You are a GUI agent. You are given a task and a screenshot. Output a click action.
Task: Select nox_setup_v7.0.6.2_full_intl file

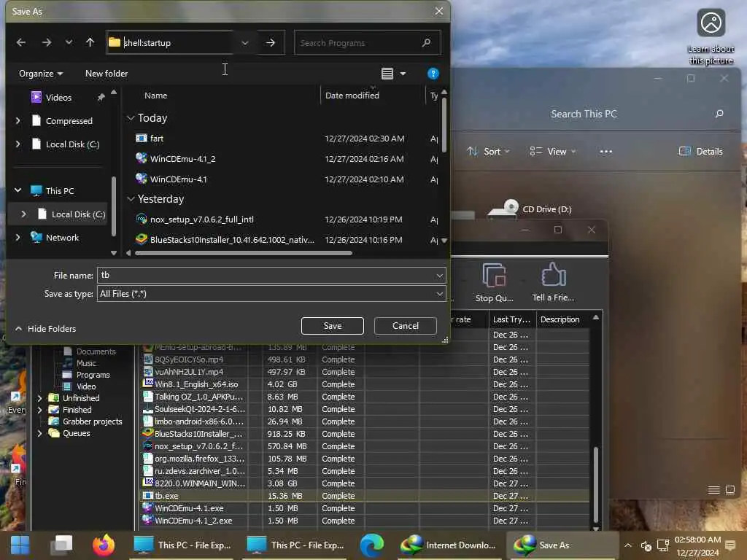[x=202, y=219]
